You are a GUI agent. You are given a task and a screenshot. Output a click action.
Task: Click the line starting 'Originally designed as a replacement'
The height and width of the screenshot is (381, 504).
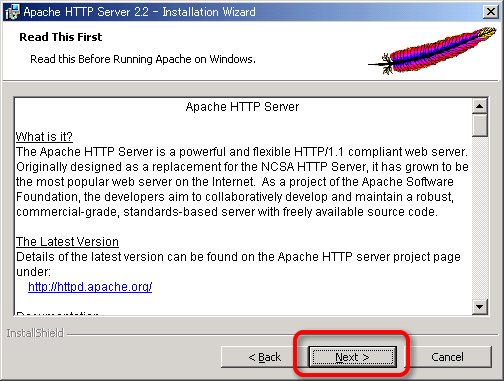pyautogui.click(x=242, y=167)
